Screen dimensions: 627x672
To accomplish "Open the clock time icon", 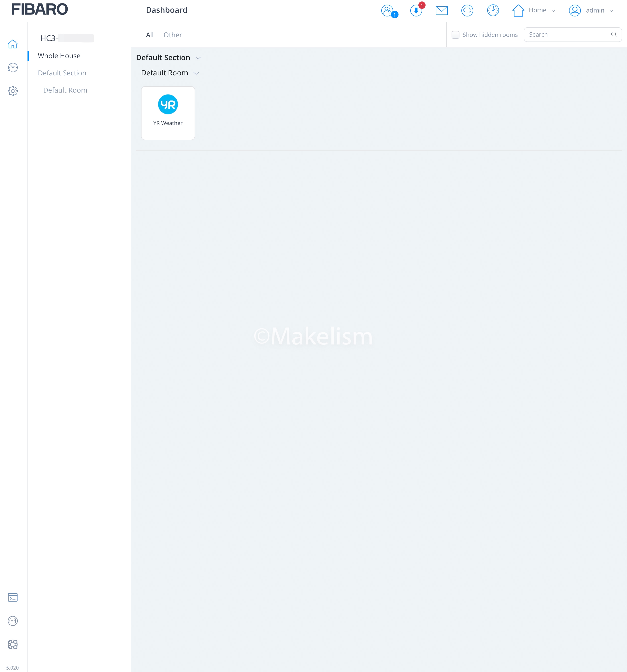I will click(x=493, y=11).
